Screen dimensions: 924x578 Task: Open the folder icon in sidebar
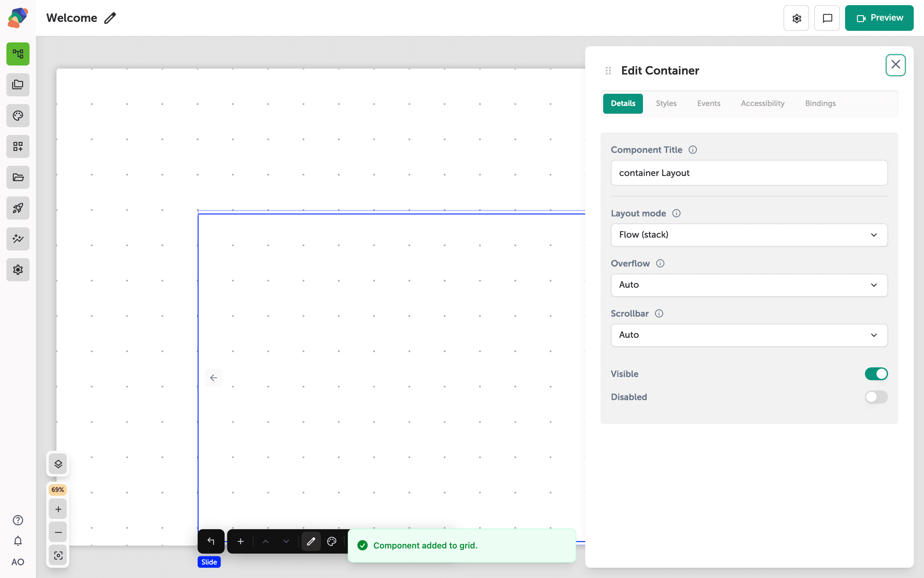pos(18,177)
